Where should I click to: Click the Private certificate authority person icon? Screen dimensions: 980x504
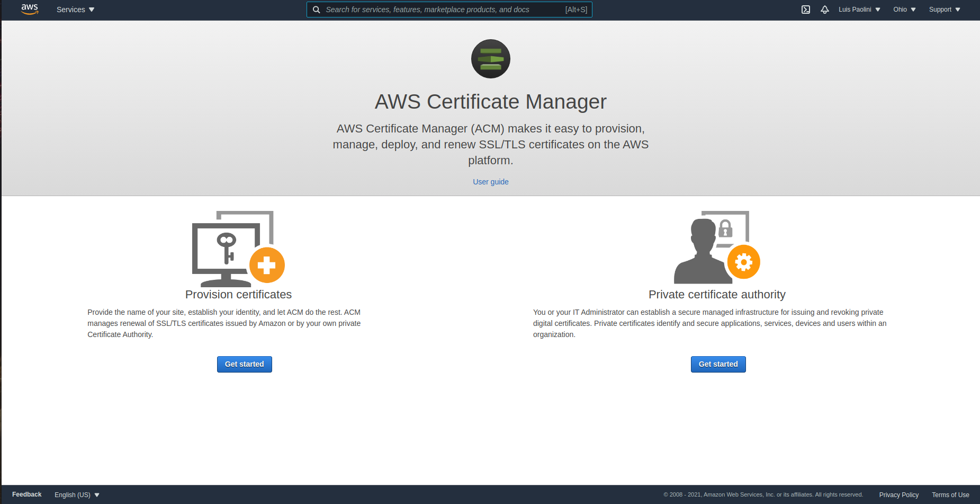click(x=717, y=247)
